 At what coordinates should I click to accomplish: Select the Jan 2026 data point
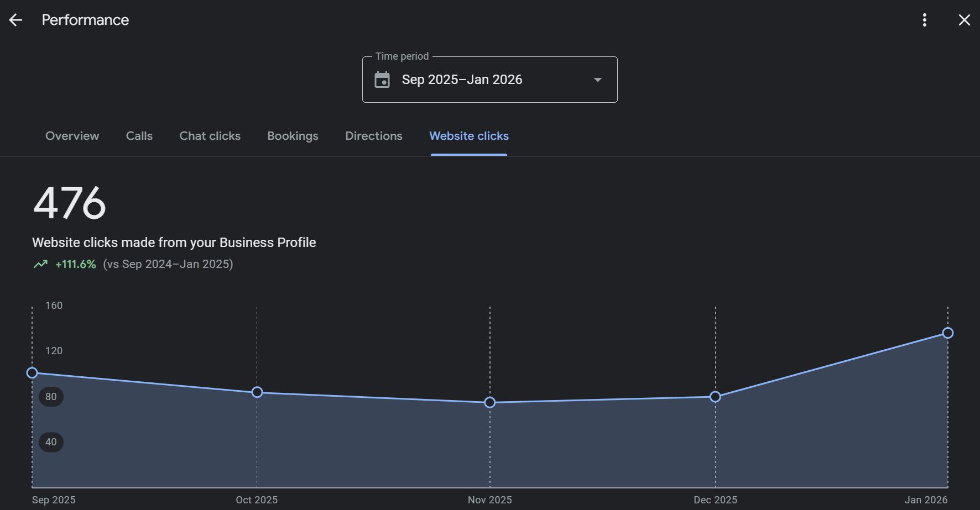[947, 333]
